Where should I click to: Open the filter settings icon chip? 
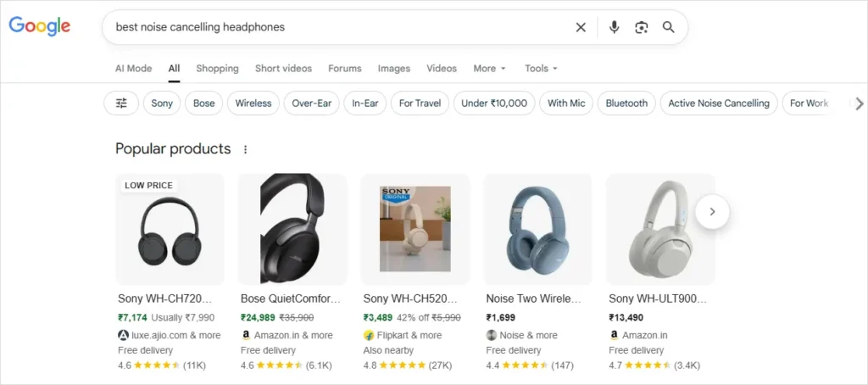tap(121, 103)
